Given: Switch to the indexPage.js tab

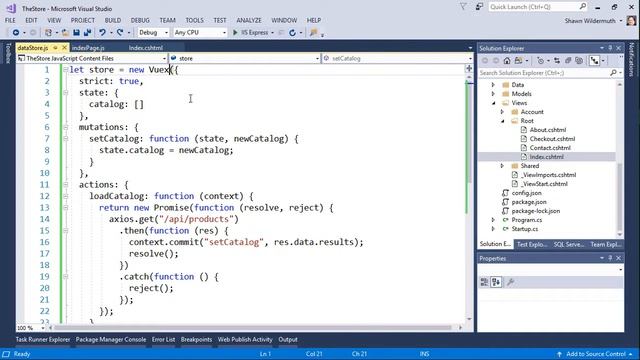Looking at the screenshot, I should [88, 48].
